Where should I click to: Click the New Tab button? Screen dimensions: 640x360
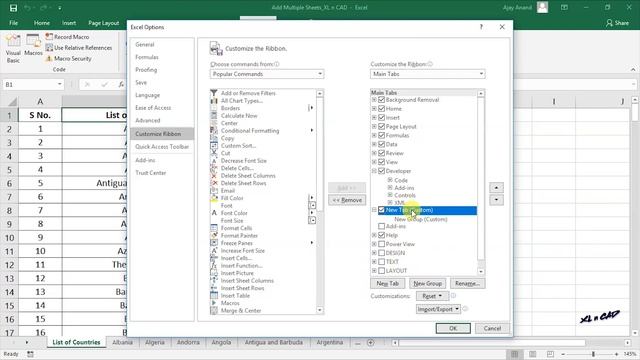[388, 283]
